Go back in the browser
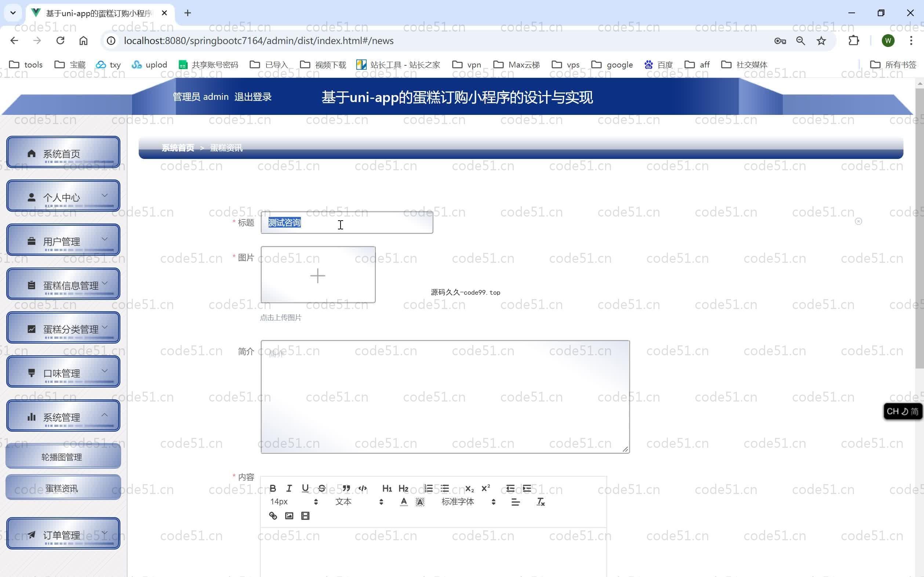The height and width of the screenshot is (577, 924). click(14, 40)
